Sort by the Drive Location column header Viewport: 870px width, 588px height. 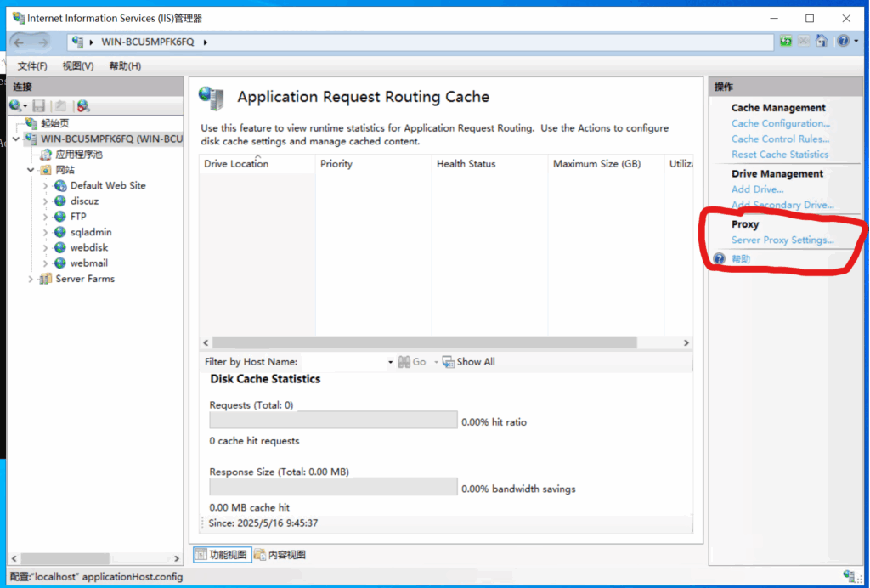(x=257, y=164)
